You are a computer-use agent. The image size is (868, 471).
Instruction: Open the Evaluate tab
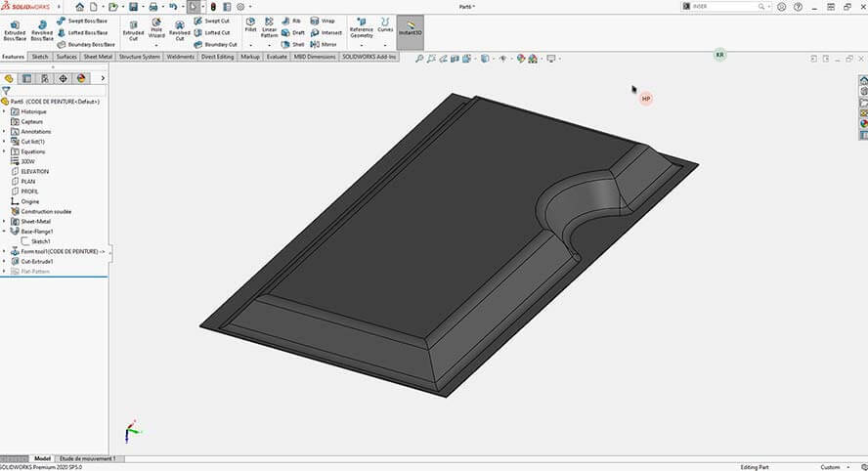click(x=278, y=57)
